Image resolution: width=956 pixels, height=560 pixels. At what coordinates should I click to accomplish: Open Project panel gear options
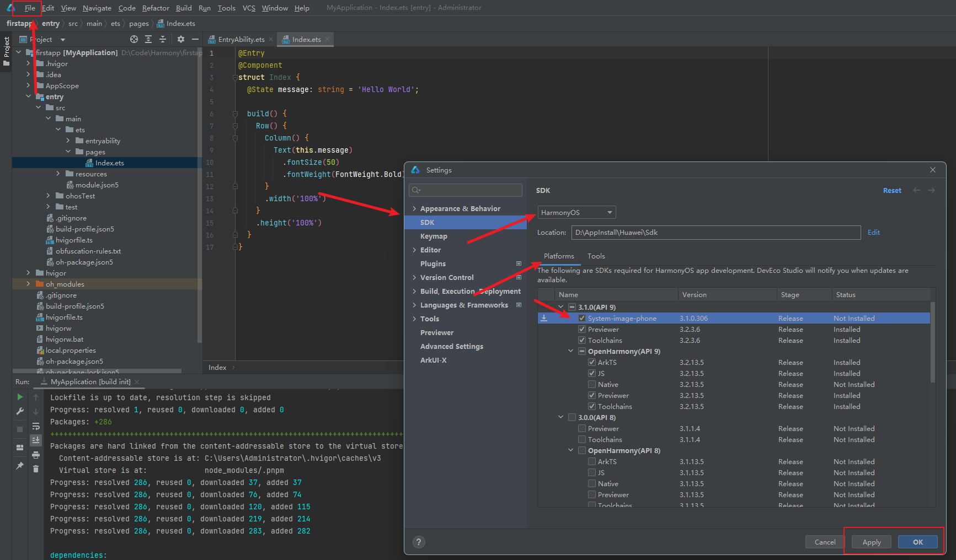(x=181, y=39)
